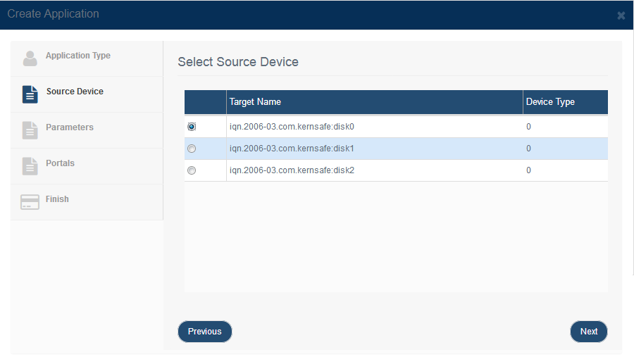Click the Next button
Viewport: 634px width, 364px height.
pyautogui.click(x=589, y=332)
